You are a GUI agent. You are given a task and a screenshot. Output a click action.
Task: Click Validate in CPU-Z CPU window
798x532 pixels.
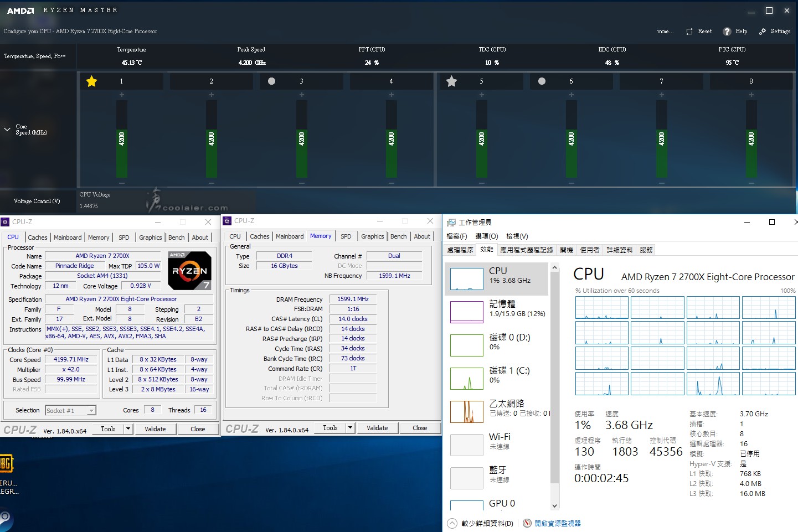[x=155, y=429]
